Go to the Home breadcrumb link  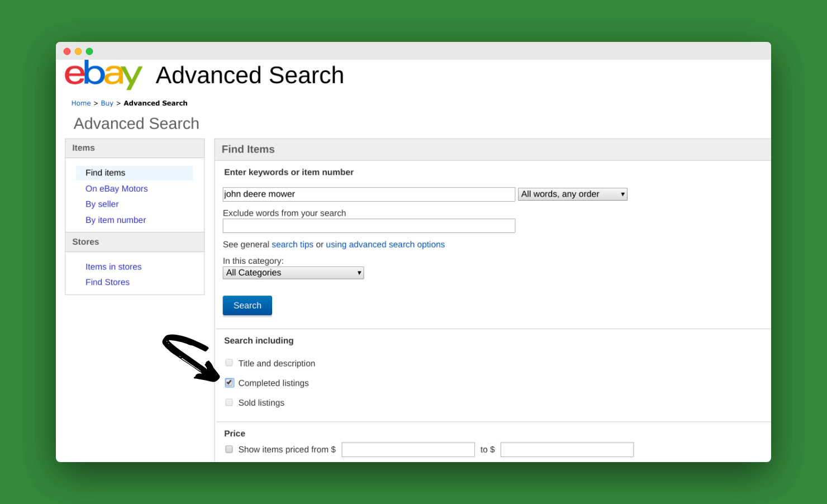81,103
